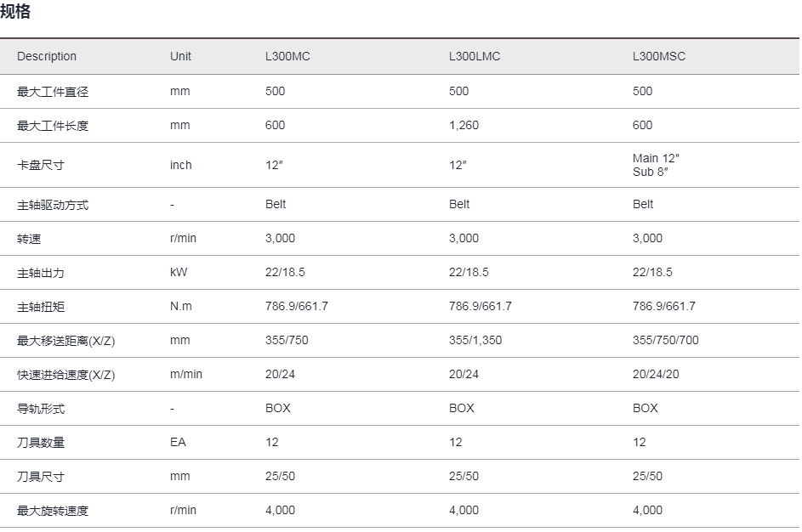Click the 刀具数量 row label
802x532 pixels.
tap(41, 443)
